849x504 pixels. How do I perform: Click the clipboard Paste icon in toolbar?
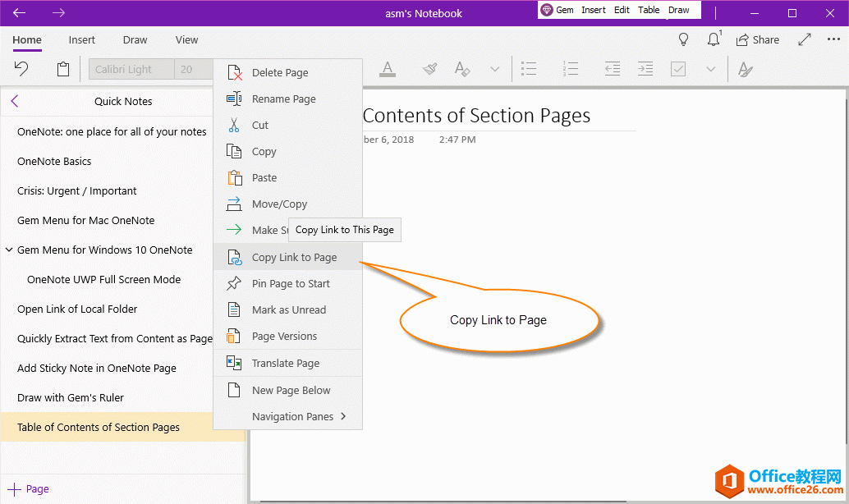pyautogui.click(x=63, y=70)
